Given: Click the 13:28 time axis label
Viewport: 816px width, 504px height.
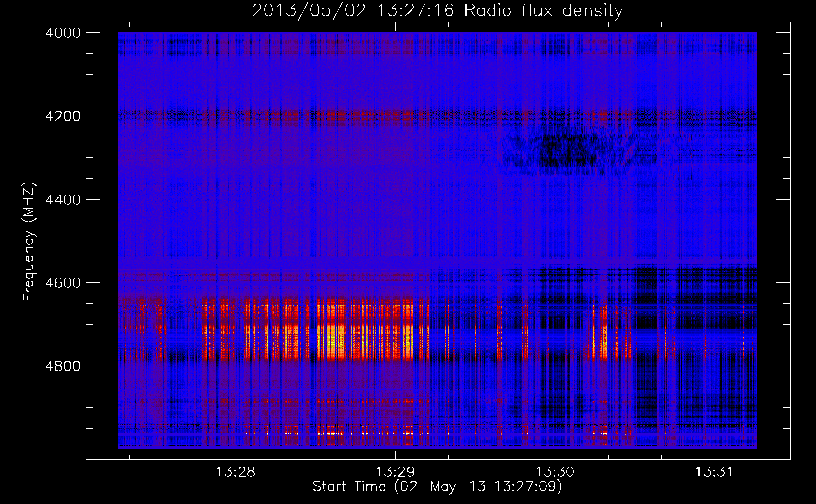Looking at the screenshot, I should click(x=236, y=472).
